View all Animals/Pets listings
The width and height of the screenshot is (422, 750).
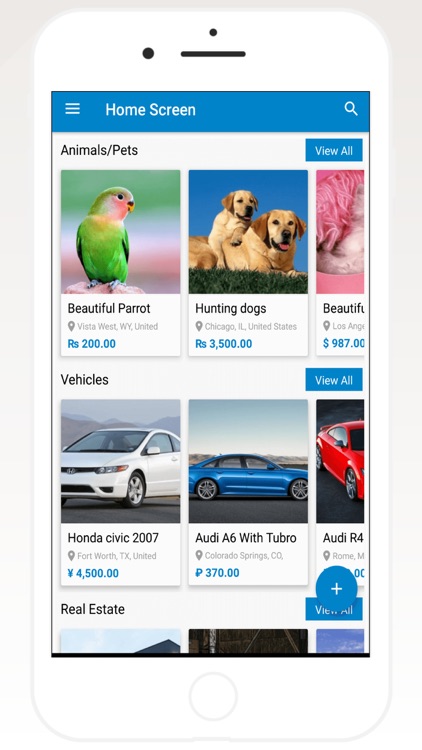tap(334, 151)
